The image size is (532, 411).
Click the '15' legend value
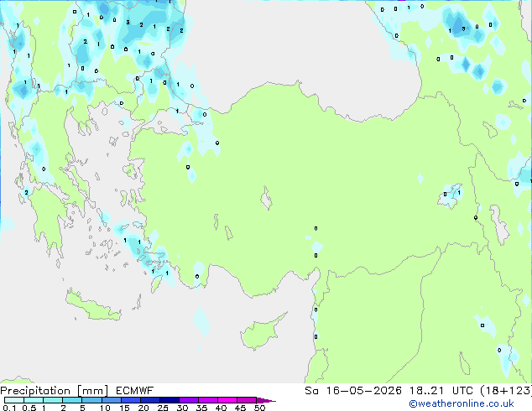(124, 408)
